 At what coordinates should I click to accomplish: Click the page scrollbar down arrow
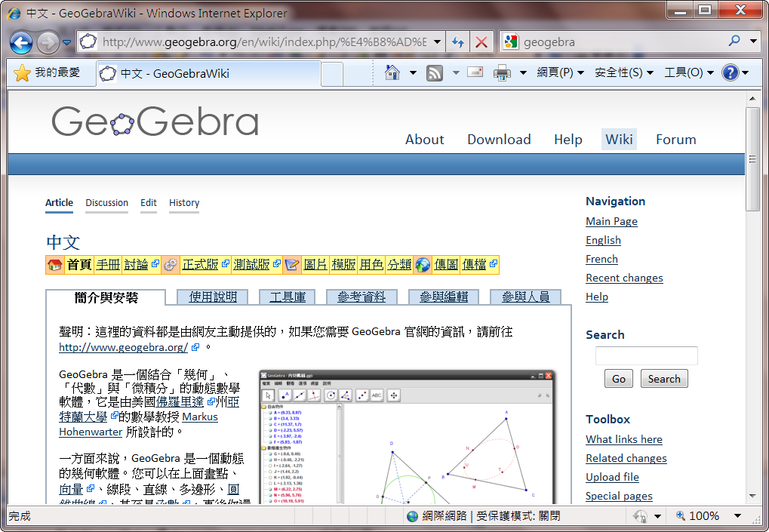pos(752,497)
